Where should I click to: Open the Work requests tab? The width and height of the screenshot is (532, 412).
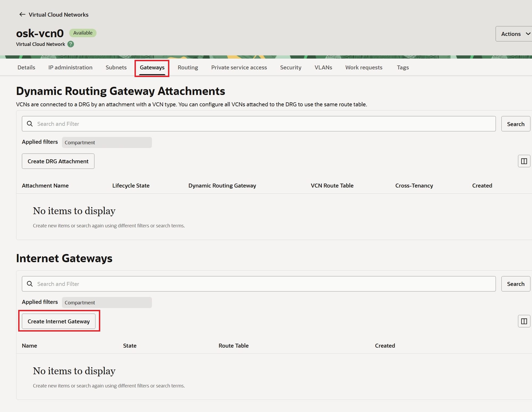pyautogui.click(x=364, y=68)
